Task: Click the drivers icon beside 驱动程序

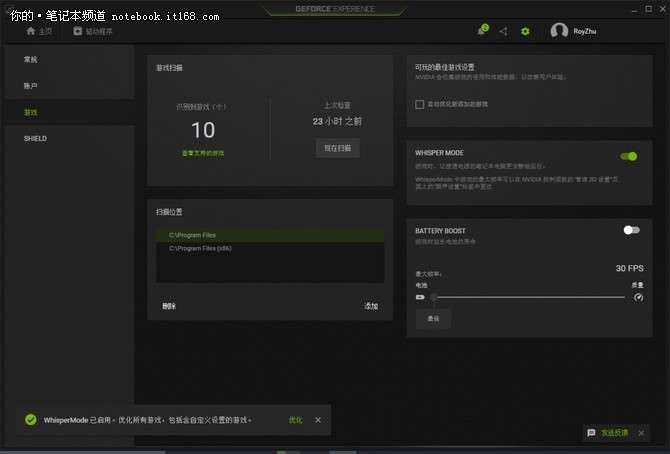Action: pos(77,31)
